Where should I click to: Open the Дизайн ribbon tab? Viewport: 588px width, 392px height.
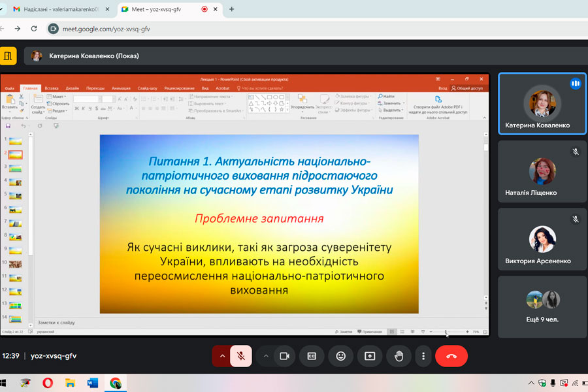tap(73, 89)
